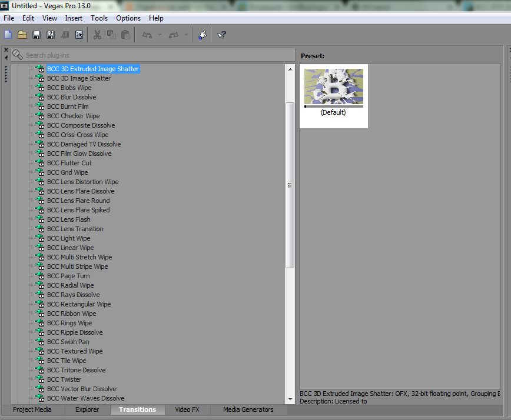
Task: Click the BCC Lens Flare Dissolve icon
Action: [40, 191]
